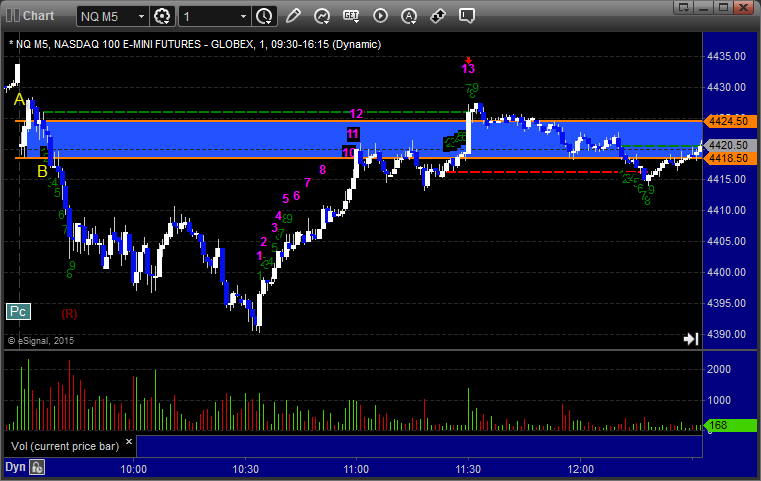Click the chart window grip handle
The image size is (761, 481).
pos(13,16)
